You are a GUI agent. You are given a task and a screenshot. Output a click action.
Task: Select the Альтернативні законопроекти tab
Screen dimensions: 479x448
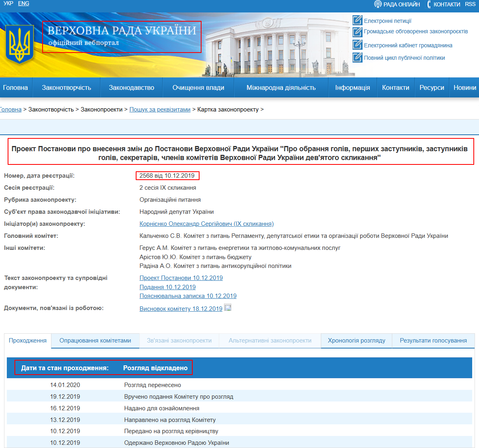point(270,341)
